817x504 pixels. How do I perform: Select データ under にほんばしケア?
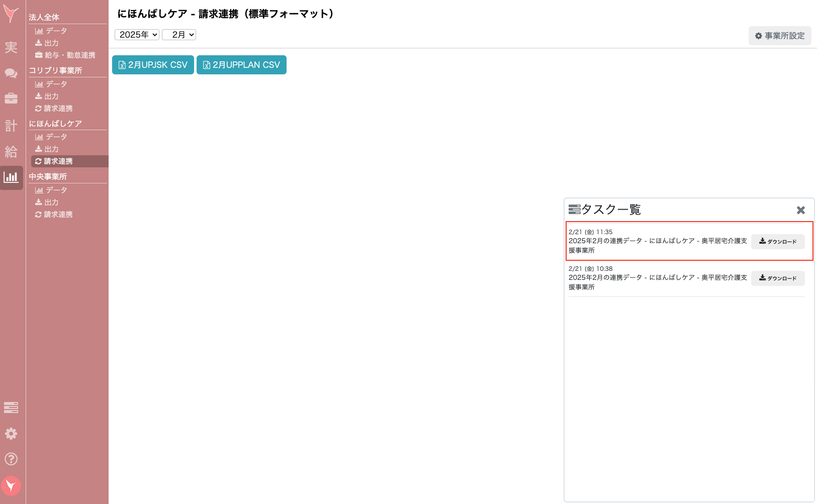[52, 137]
